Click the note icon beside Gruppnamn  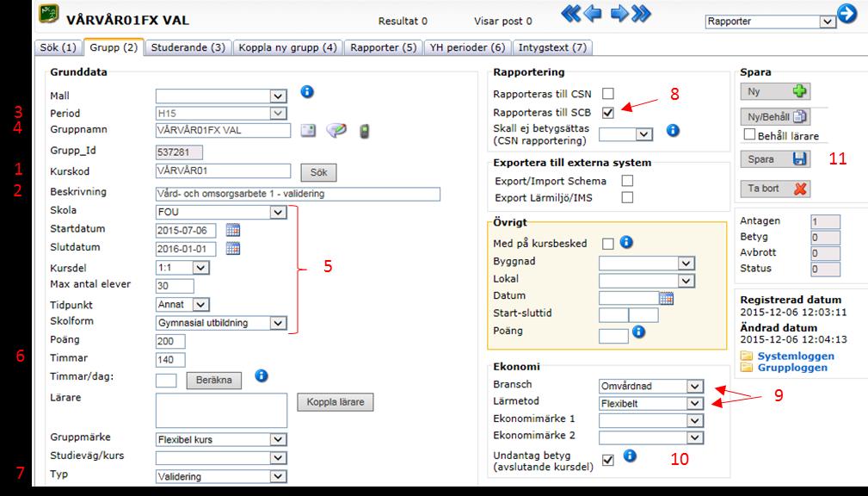pos(308,130)
